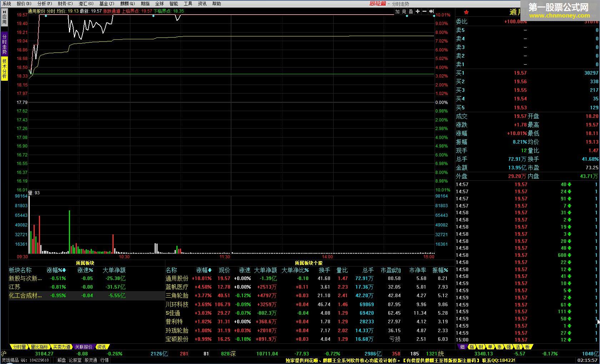Open the 财务(C) menu
Screen dimensions: 600x364
(x=65, y=4)
